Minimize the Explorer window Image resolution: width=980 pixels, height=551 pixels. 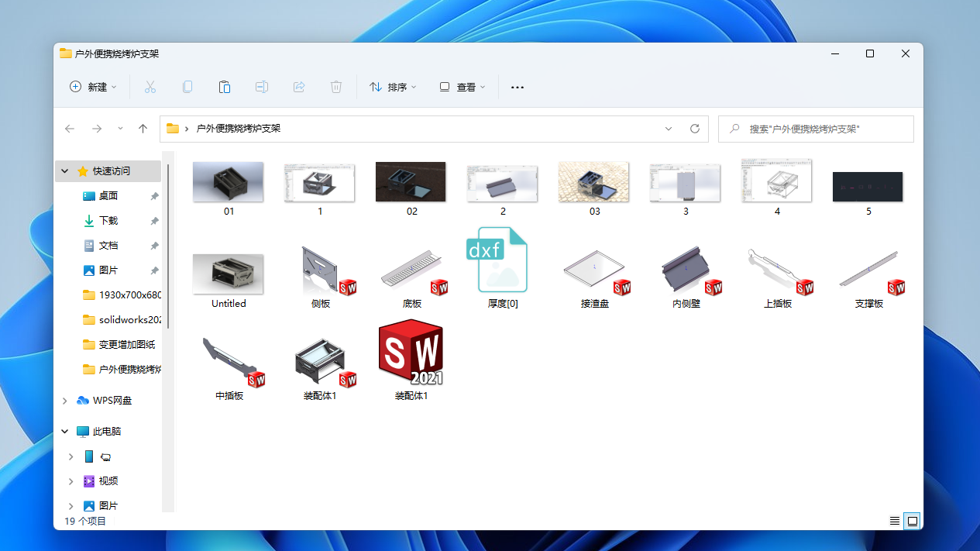(x=835, y=53)
